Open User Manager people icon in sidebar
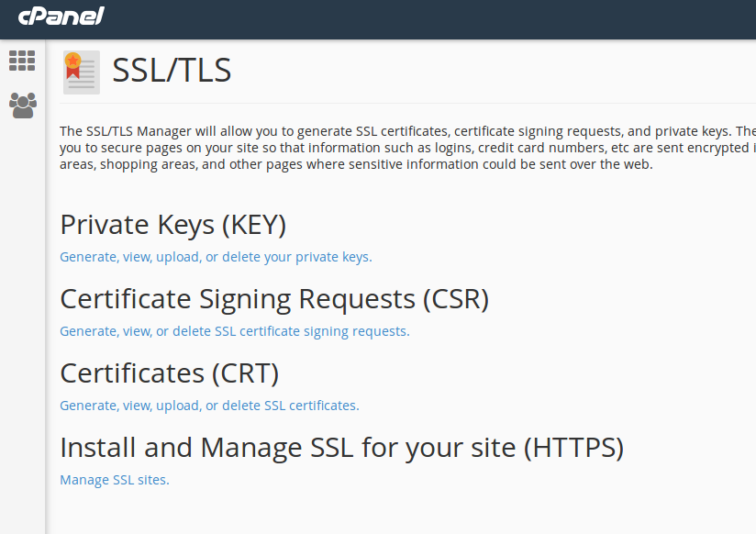Viewport: 756px width, 534px height. pos(22,105)
